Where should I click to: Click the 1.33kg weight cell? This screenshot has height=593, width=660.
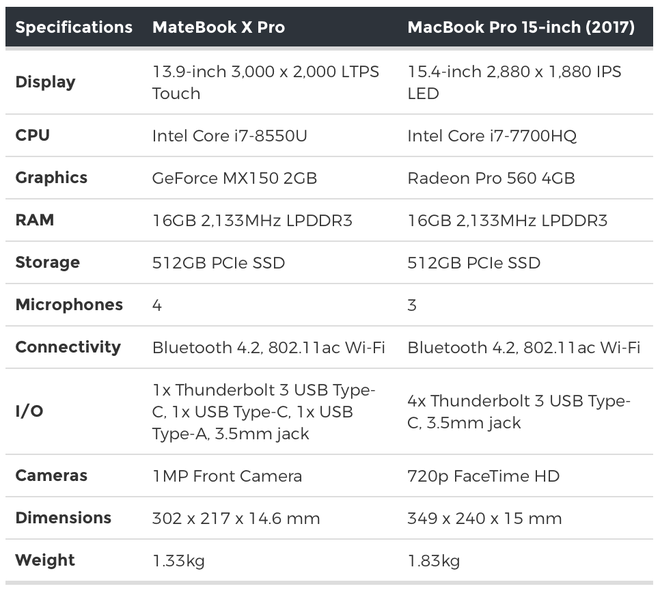(178, 561)
